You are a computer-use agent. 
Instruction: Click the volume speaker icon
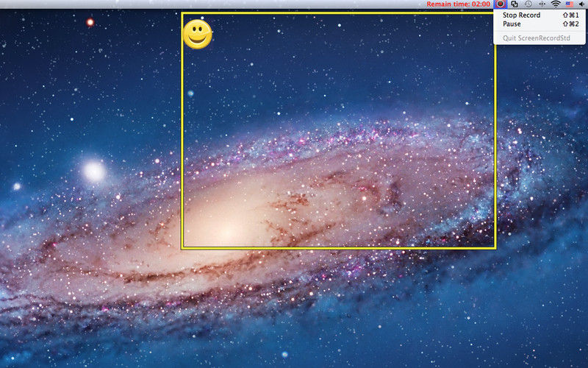[x=582, y=4]
